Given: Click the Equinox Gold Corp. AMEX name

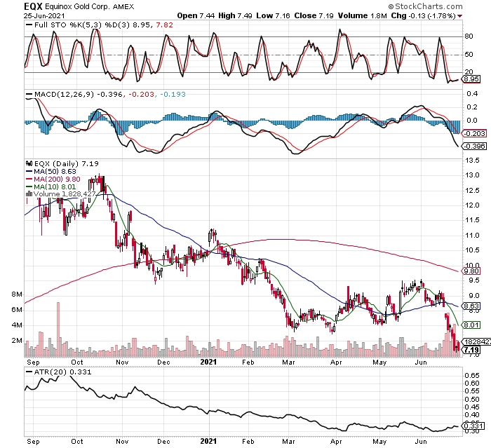Looking at the screenshot, I should [x=90, y=7].
